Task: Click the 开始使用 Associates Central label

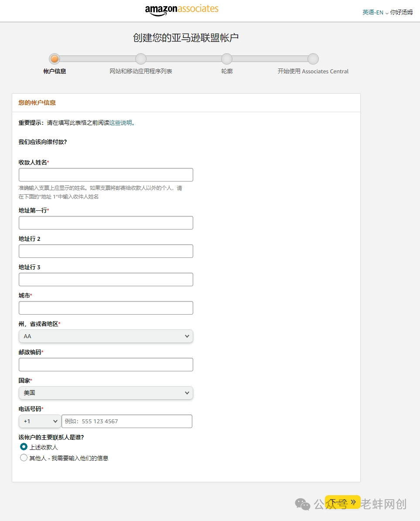Action: pyautogui.click(x=313, y=71)
